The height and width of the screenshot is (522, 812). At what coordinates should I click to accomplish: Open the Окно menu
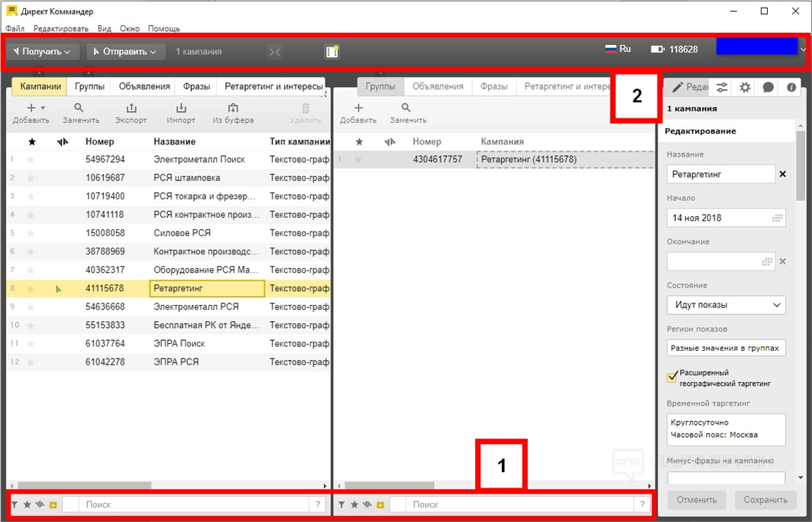[129, 28]
